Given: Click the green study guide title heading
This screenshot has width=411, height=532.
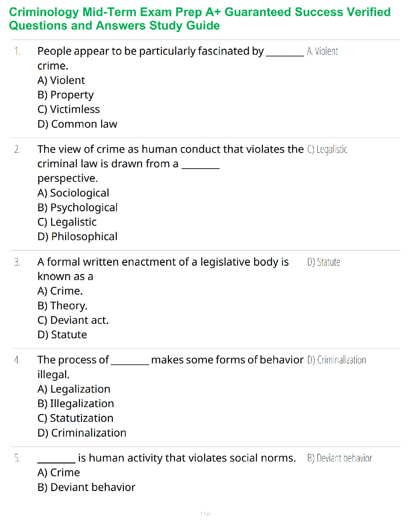Looking at the screenshot, I should pos(200,19).
